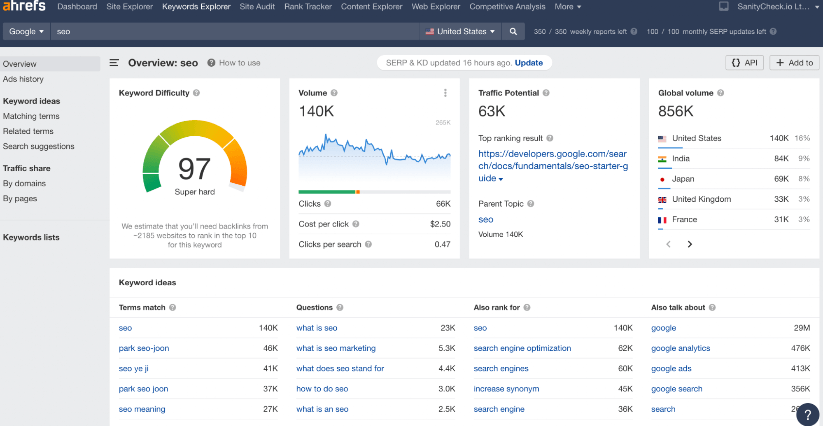Click the search magnifier button
Viewport: 823px width, 426px height.
click(x=514, y=31)
